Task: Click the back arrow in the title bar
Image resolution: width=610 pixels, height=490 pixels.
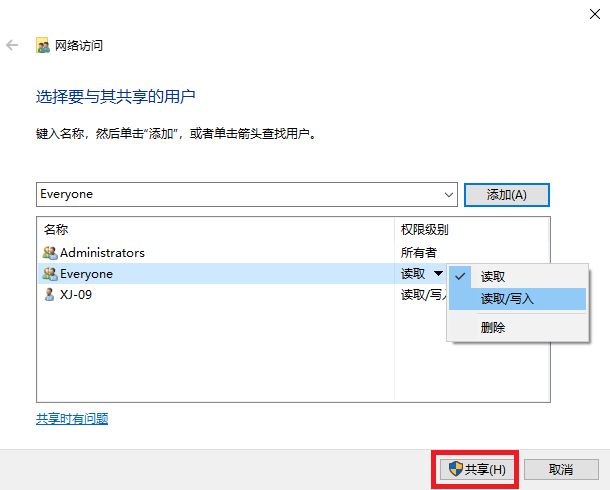Action: tap(13, 46)
